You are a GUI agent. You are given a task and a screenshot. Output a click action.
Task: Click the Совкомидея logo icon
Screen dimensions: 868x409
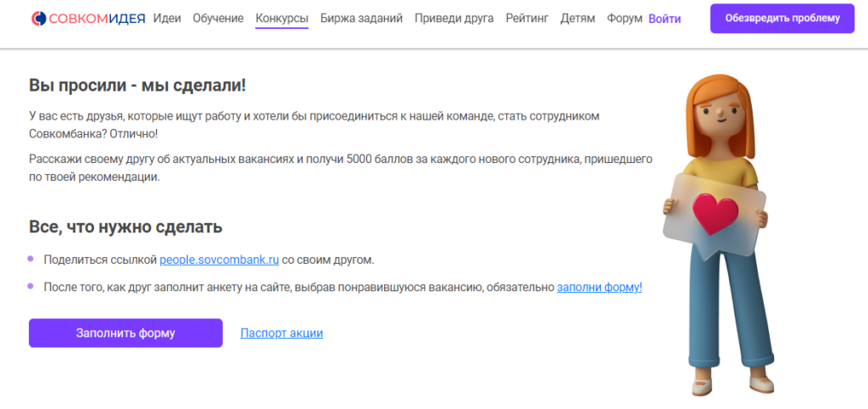pyautogui.click(x=39, y=18)
